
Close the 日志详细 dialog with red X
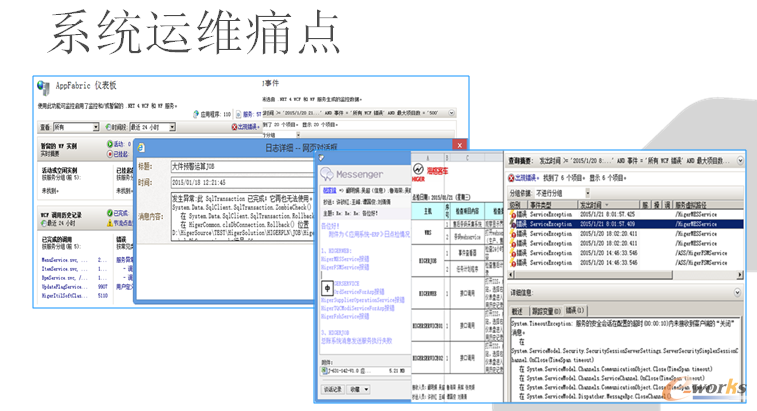pos(459,147)
